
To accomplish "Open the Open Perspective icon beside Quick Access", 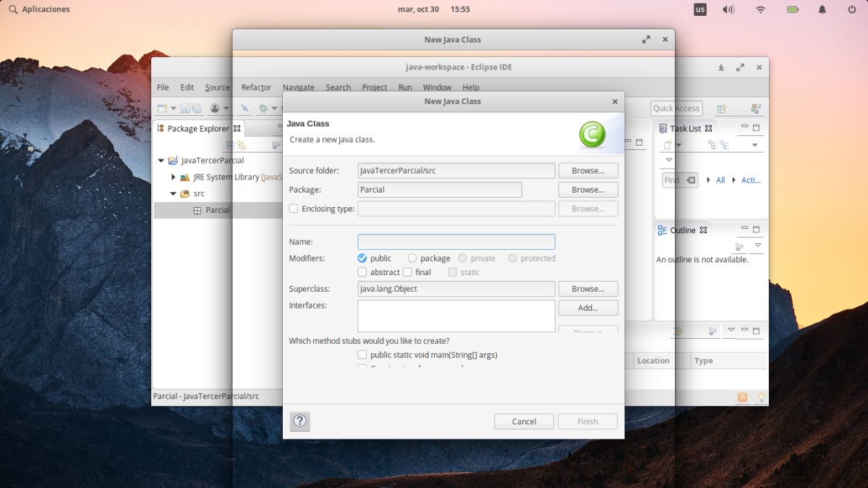I will pos(721,109).
